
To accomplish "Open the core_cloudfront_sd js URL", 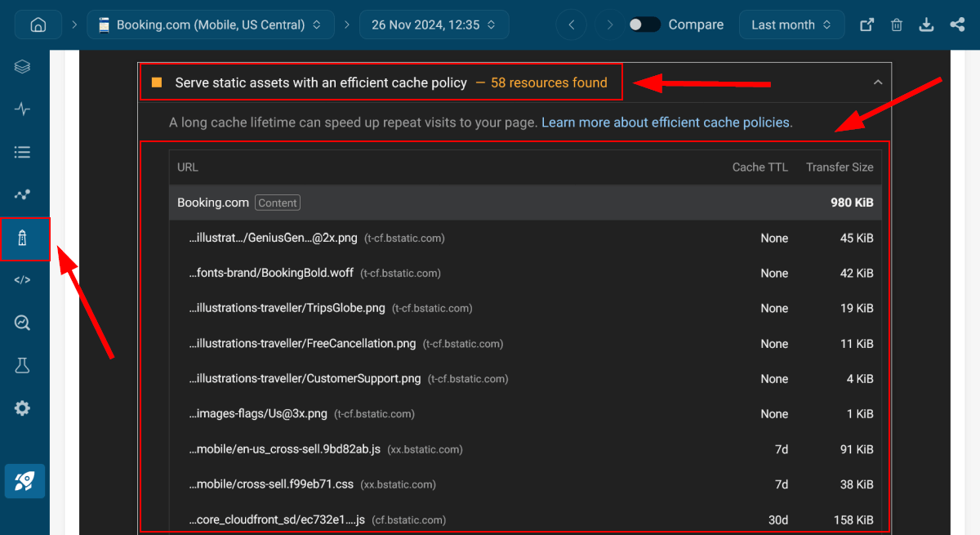I will (277, 519).
